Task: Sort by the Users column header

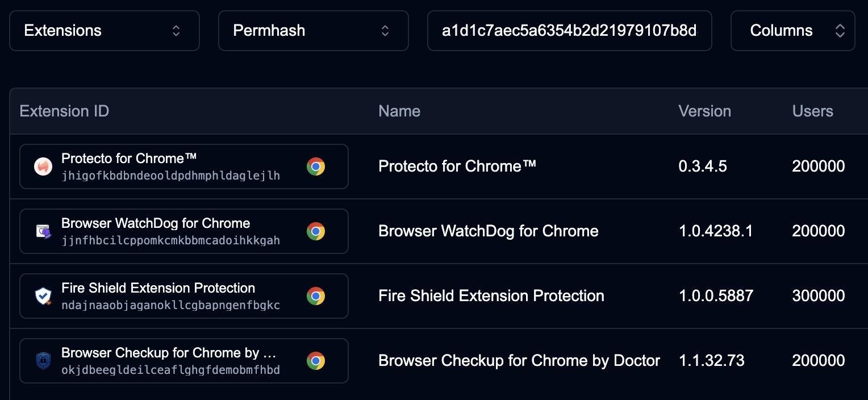Action: [812, 111]
